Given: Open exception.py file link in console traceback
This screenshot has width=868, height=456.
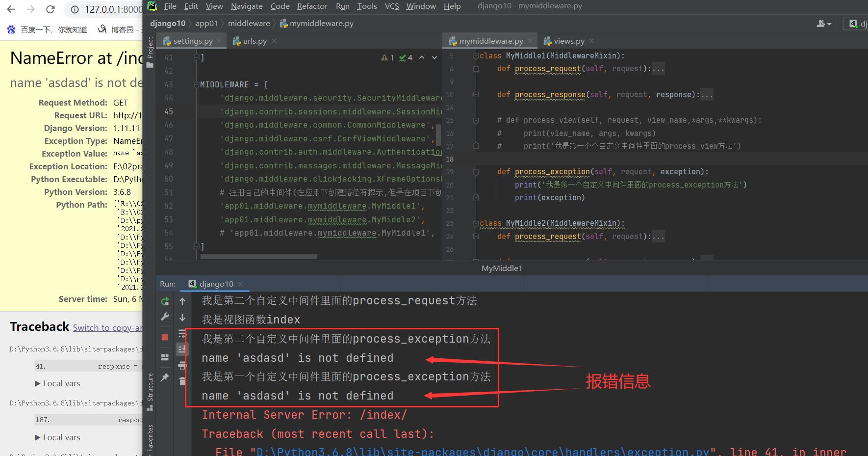Looking at the screenshot, I should (483, 451).
